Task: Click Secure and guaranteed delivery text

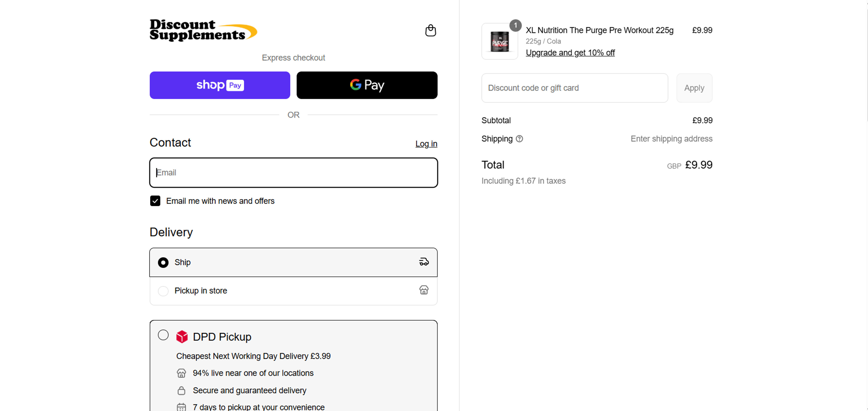Action: (x=249, y=390)
